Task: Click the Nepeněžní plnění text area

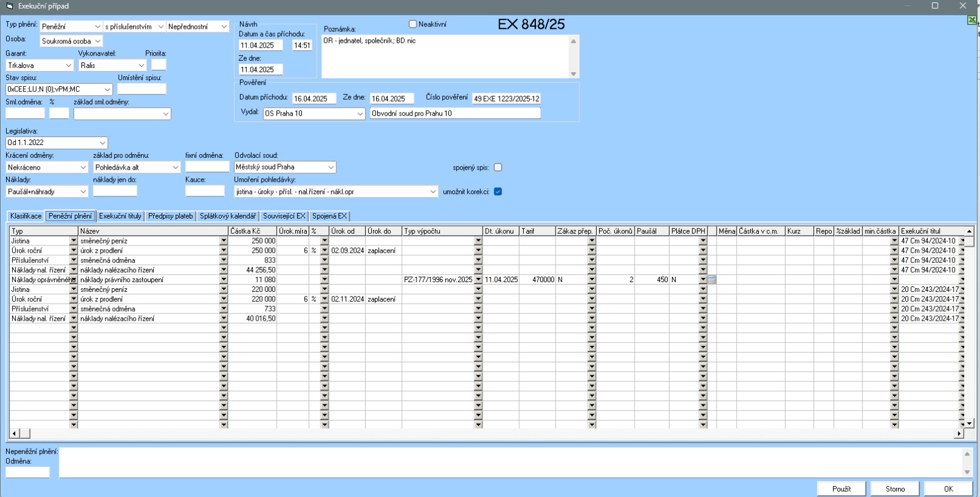Action: click(x=510, y=462)
